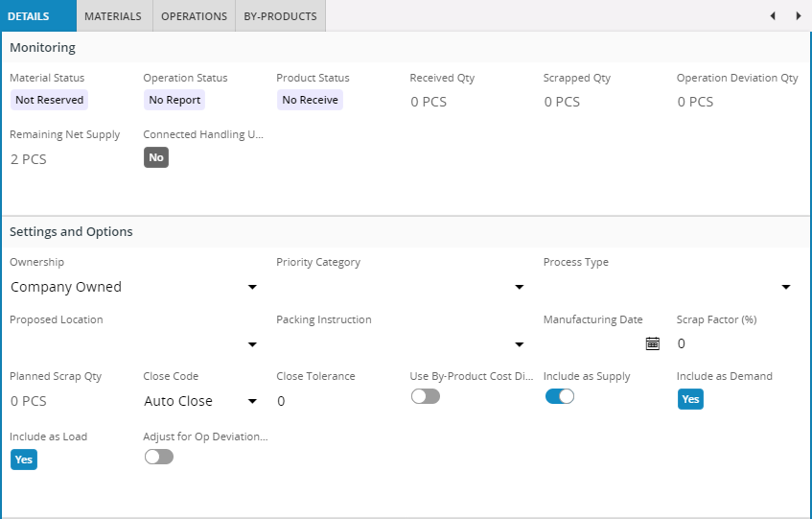
Task: Go to the By-Products tab
Action: [280, 16]
